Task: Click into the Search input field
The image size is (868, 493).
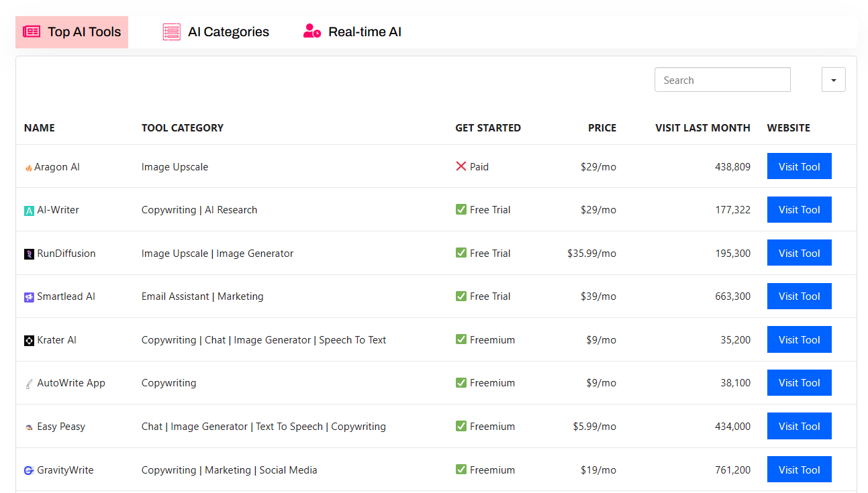Action: [x=722, y=80]
